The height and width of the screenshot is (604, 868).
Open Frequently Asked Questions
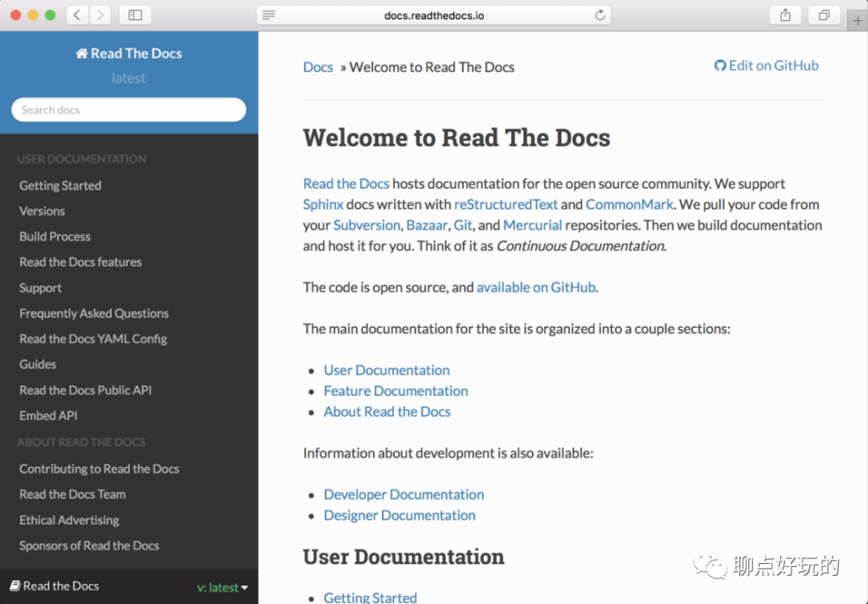click(x=94, y=313)
